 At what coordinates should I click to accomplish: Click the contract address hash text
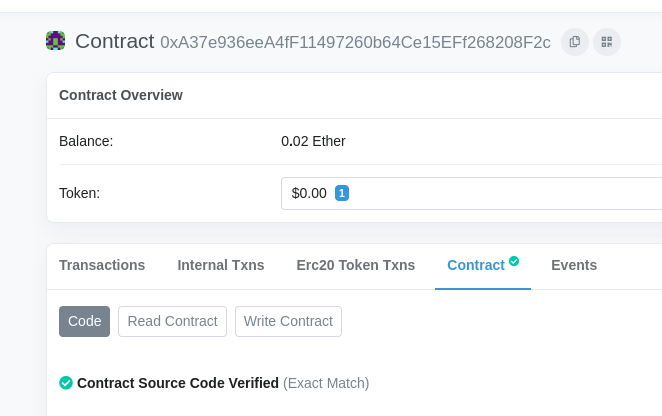[x=355, y=42]
